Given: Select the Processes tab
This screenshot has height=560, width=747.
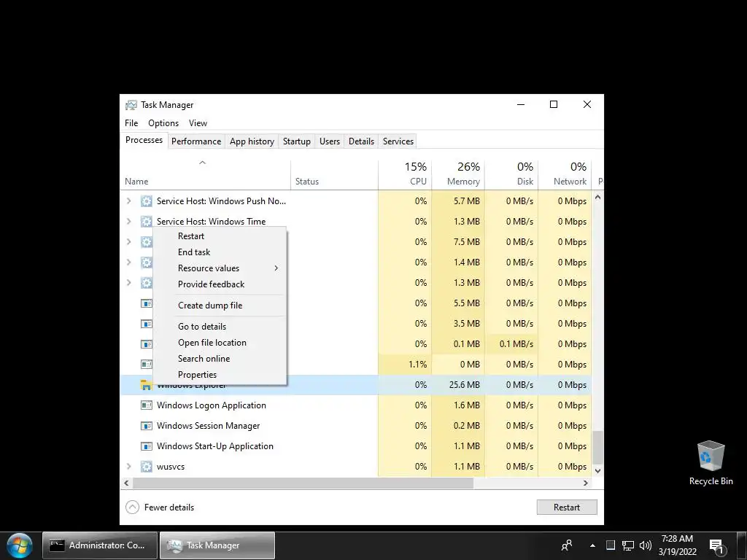Looking at the screenshot, I should 144,140.
